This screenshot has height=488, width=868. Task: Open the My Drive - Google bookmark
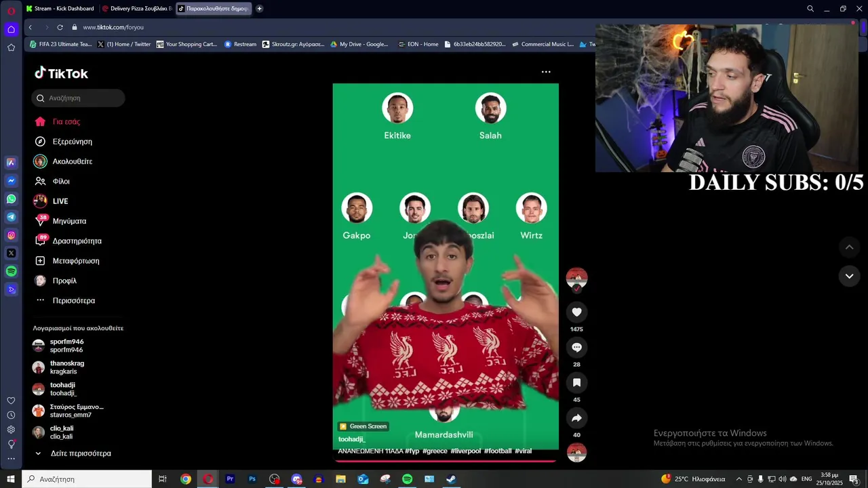click(x=359, y=44)
